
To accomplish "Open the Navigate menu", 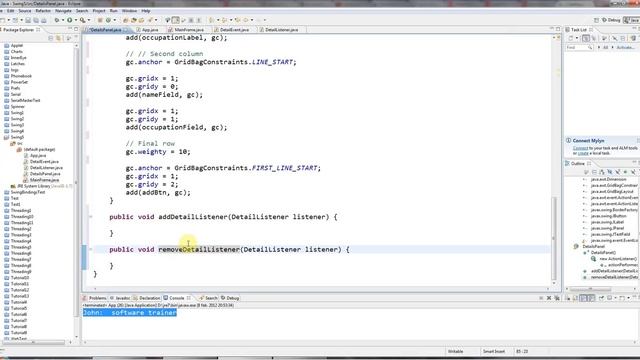I will (63, 11).
